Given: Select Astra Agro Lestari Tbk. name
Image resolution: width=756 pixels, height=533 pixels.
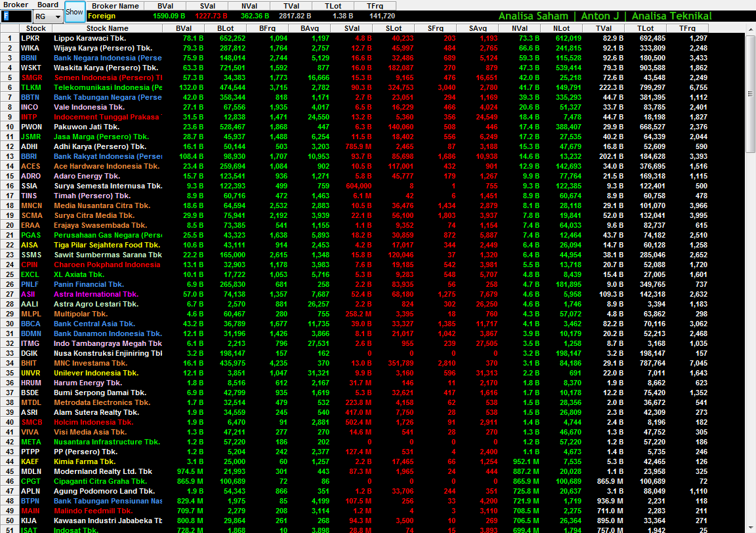Looking at the screenshot, I should tap(96, 304).
